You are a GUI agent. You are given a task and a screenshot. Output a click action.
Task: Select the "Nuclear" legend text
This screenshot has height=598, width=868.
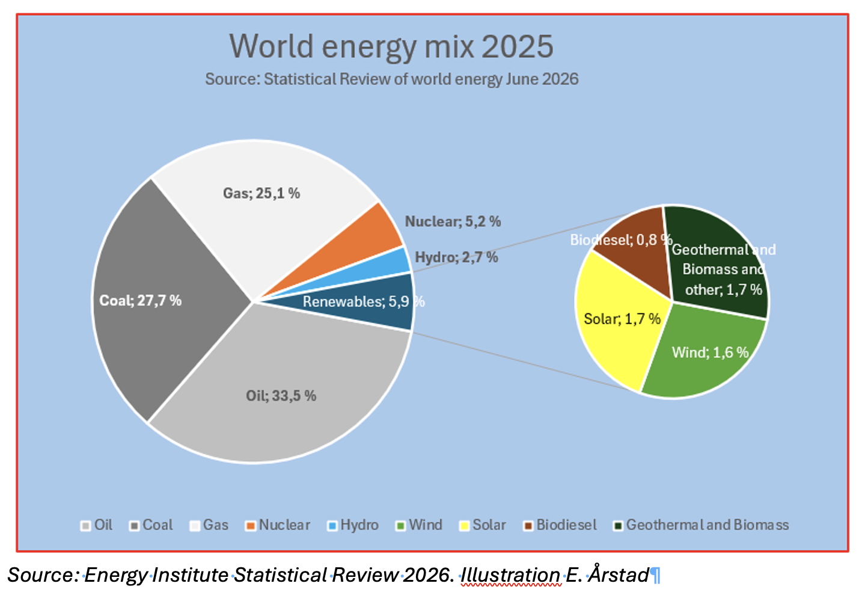285,525
